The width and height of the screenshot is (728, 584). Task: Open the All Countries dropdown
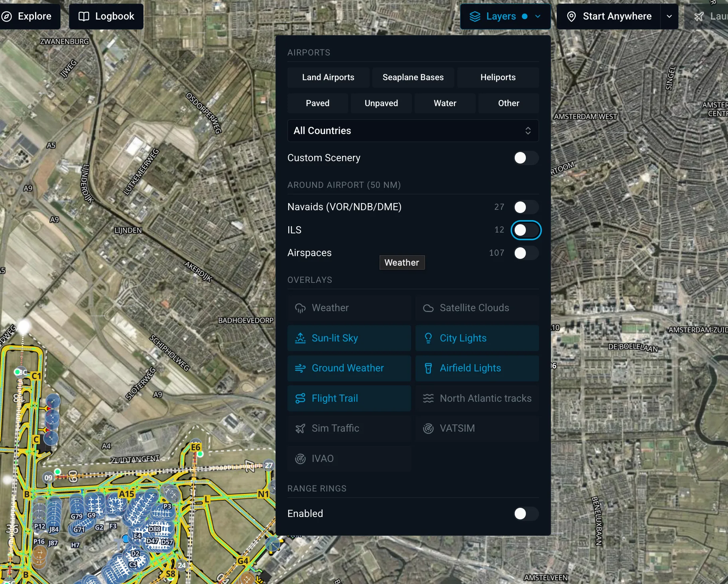pos(413,131)
